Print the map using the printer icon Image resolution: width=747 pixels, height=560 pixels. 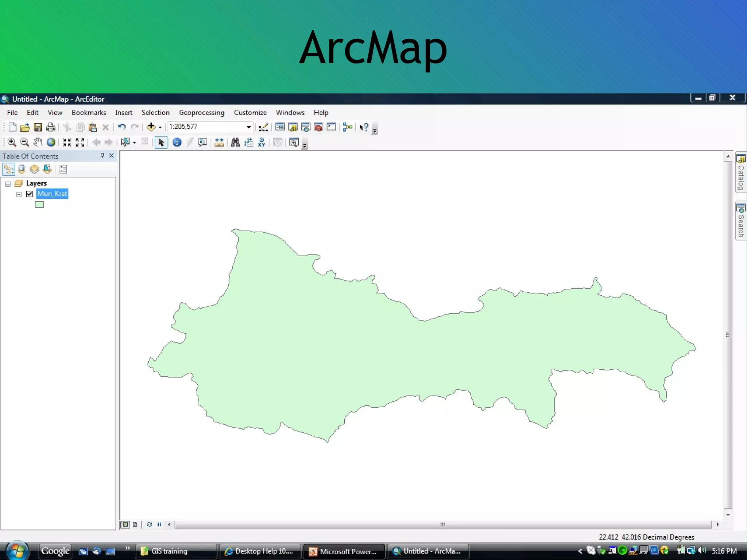click(51, 127)
